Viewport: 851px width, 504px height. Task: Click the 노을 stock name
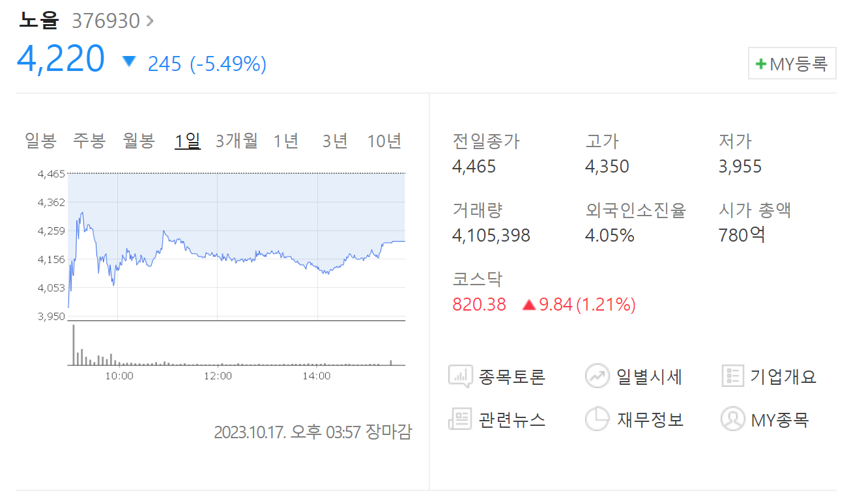pyautogui.click(x=39, y=20)
